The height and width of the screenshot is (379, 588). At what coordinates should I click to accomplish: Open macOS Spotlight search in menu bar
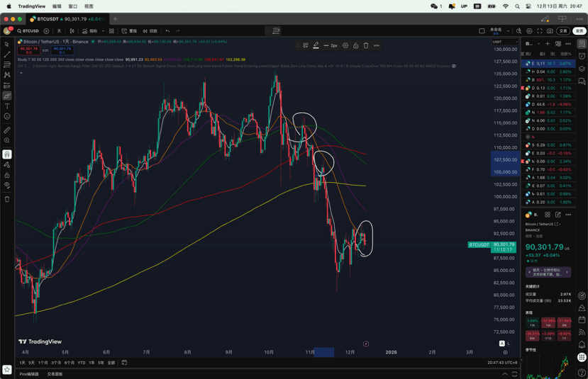[517, 6]
